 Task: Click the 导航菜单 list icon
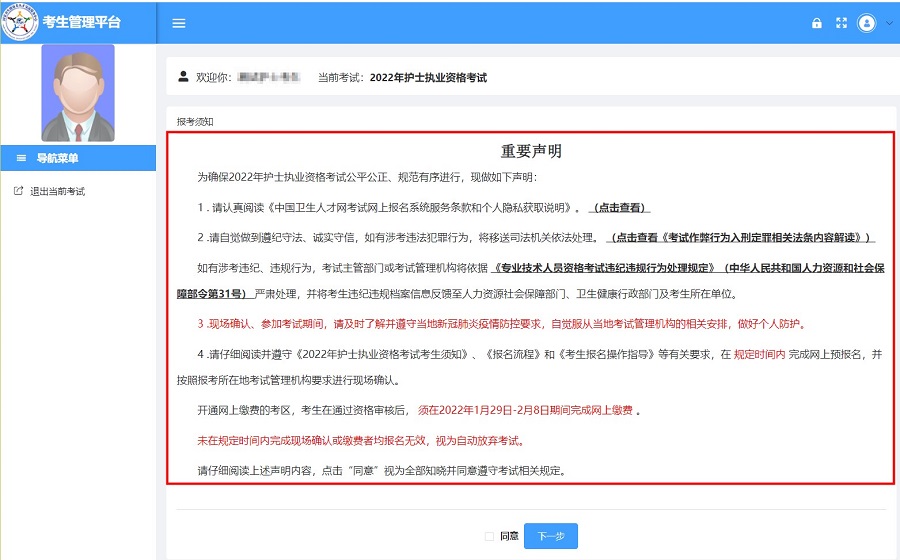pyautogui.click(x=21, y=158)
